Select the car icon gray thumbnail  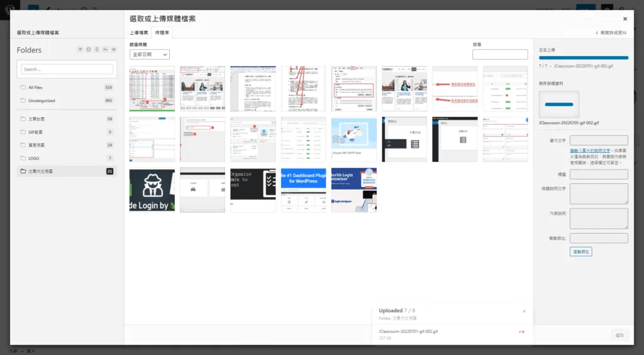tap(203, 190)
